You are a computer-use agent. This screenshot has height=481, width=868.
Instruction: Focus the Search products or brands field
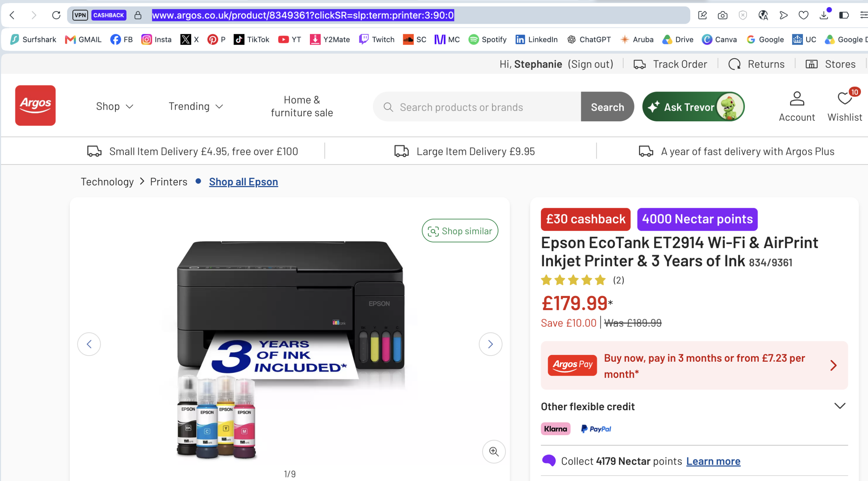coord(477,107)
